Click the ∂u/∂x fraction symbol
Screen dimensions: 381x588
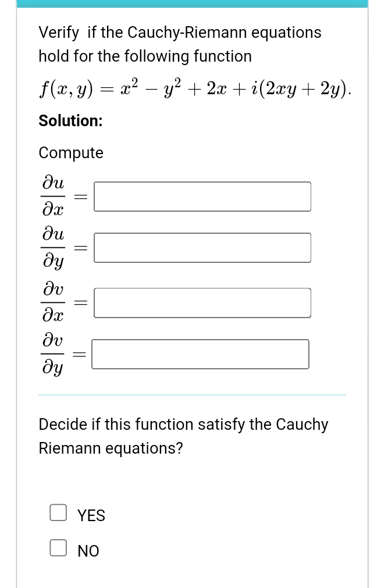(x=51, y=196)
